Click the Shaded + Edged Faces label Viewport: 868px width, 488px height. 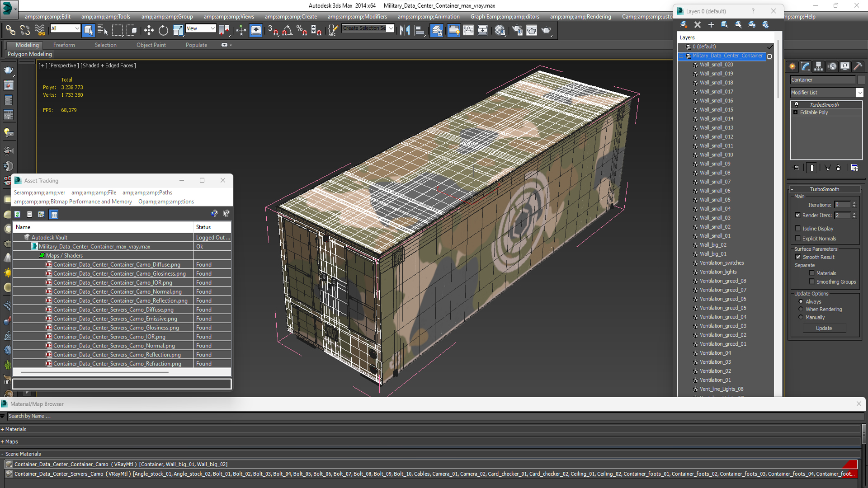(108, 66)
